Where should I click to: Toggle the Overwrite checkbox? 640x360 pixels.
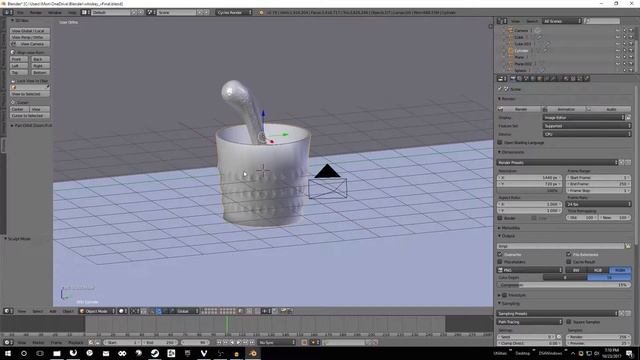click(500, 254)
